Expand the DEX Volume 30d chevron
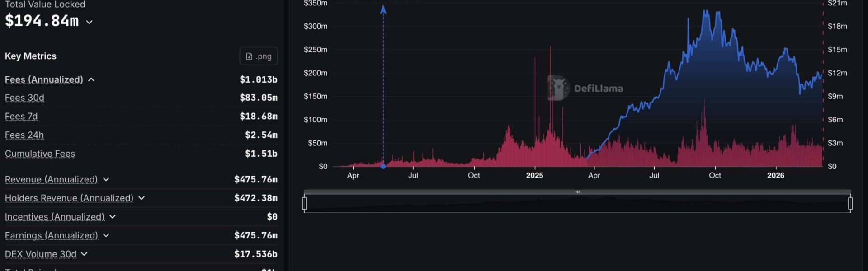This screenshot has height=271, width=868. point(84,254)
